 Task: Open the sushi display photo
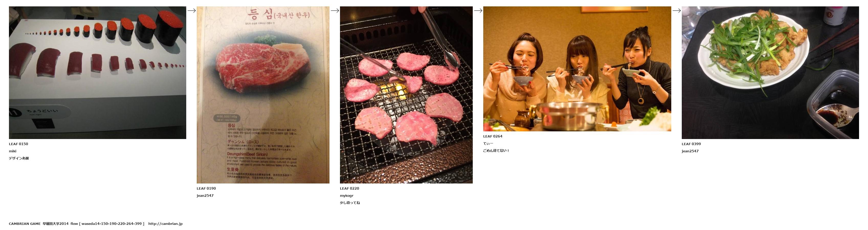point(97,73)
